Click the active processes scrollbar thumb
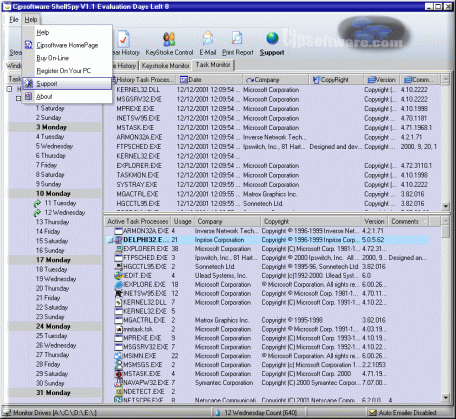The image size is (456, 419). 446,232
